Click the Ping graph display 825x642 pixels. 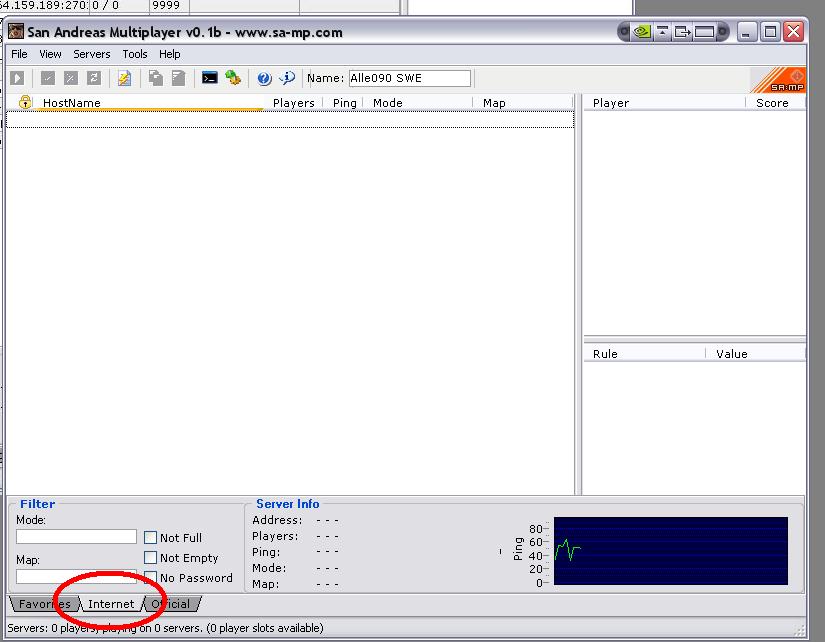tap(670, 550)
